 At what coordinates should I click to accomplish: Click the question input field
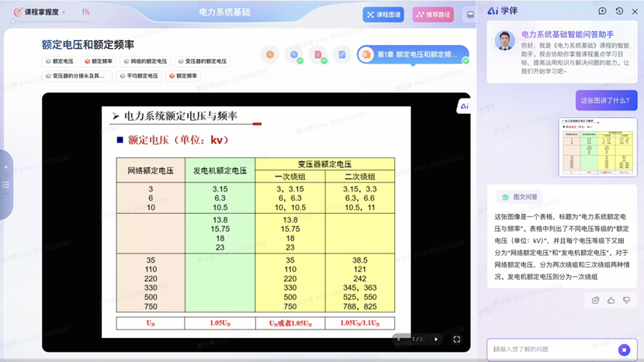click(x=552, y=350)
